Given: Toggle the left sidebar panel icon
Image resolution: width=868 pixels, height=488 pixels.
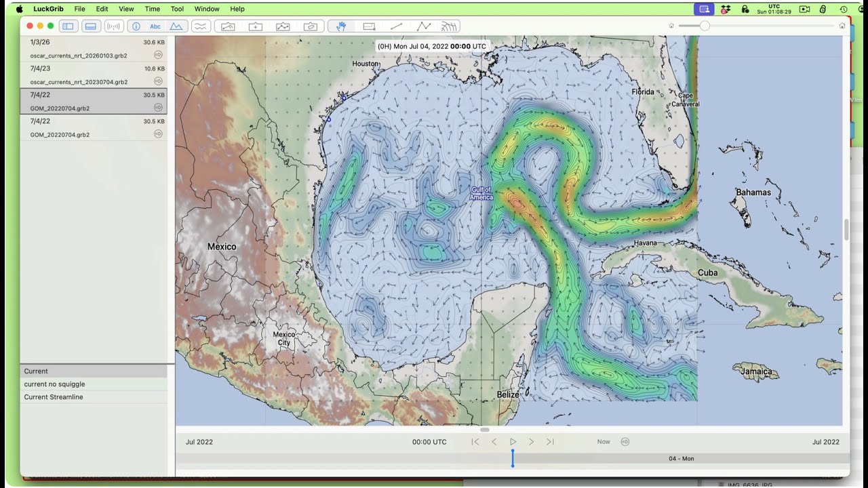Looking at the screenshot, I should 68,26.
